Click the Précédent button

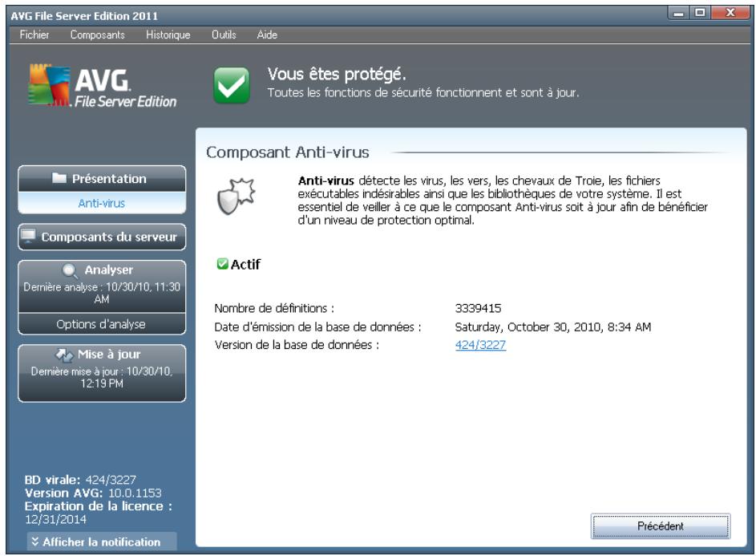click(x=661, y=526)
